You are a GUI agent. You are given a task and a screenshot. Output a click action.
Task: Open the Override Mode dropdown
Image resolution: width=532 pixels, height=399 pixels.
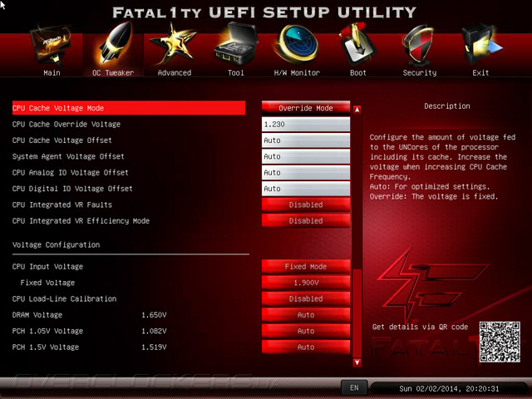pos(306,108)
